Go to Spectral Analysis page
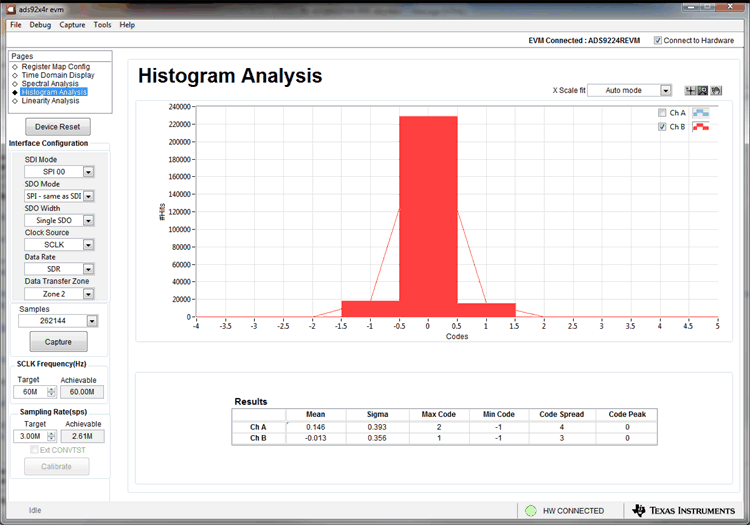Screen dimensions: 751x526 (x=50, y=84)
